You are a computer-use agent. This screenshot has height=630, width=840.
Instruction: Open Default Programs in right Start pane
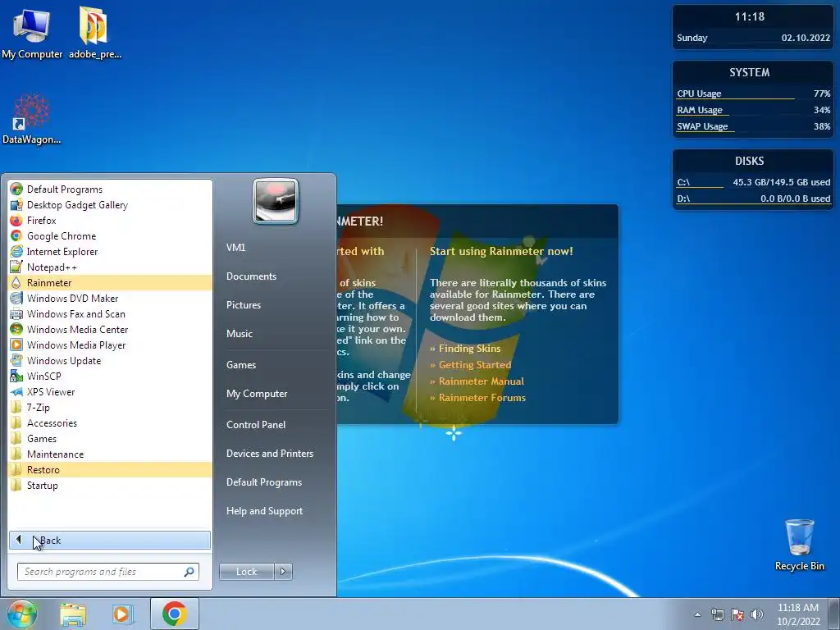pos(263,482)
